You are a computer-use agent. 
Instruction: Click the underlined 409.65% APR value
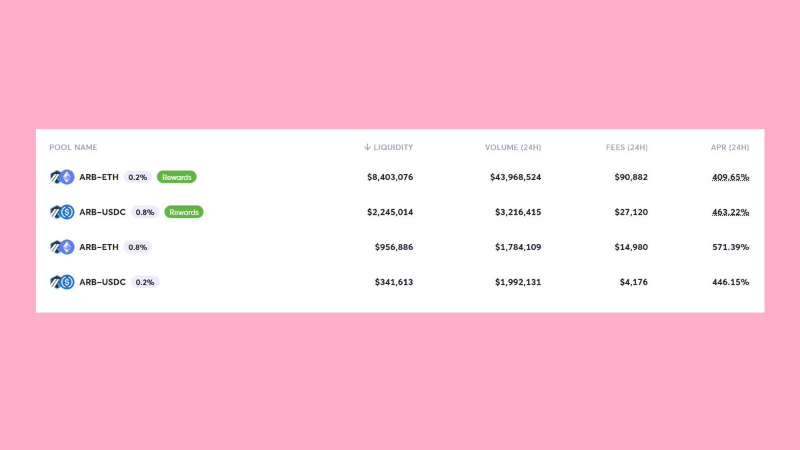tap(730, 177)
